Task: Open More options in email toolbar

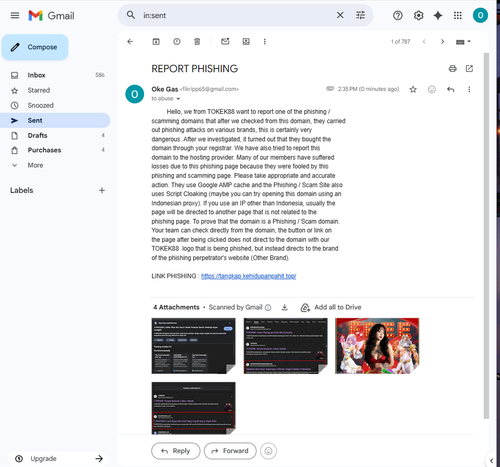Action: coord(265,42)
